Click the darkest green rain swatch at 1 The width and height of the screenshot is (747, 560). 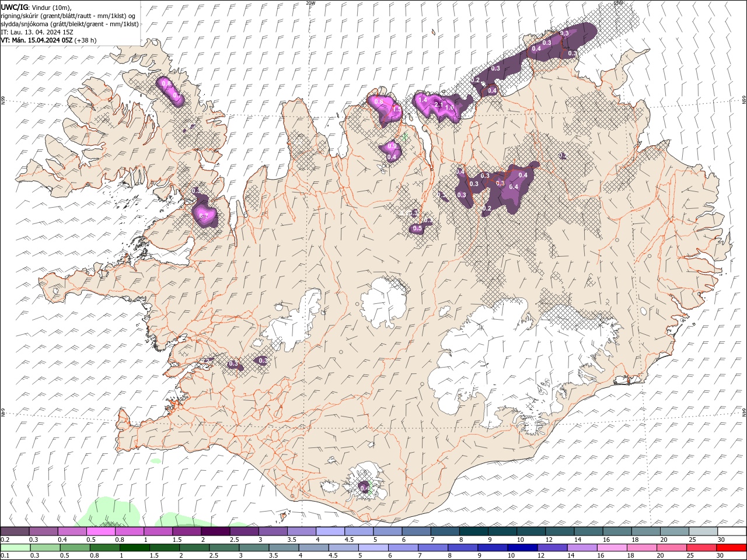tap(135, 548)
